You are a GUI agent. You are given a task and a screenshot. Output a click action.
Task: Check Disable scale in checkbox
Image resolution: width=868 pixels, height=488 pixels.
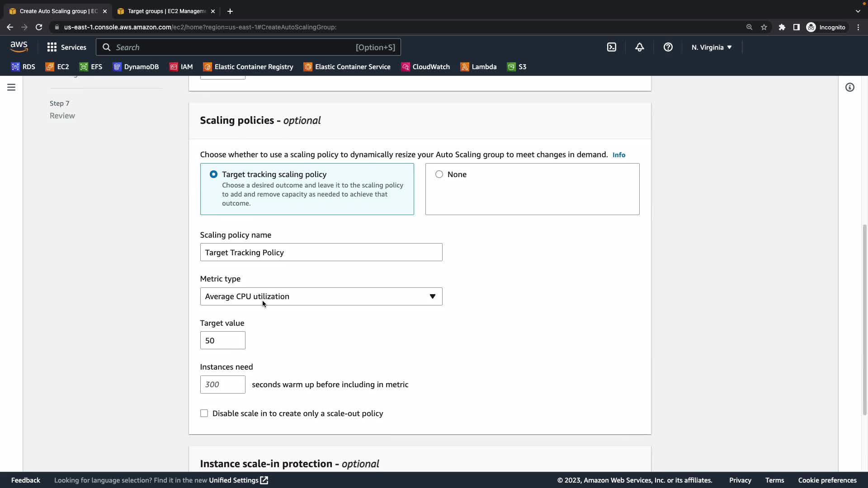[x=204, y=413]
